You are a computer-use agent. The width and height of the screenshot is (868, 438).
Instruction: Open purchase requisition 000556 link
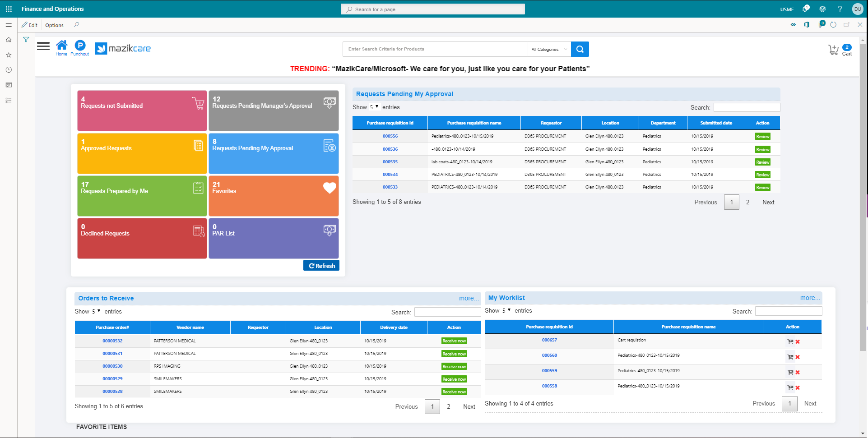coord(390,136)
